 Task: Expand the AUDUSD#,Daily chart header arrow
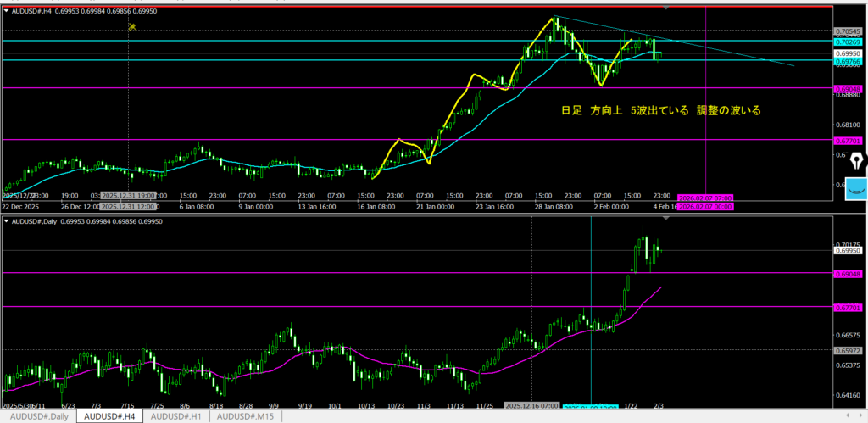pyautogui.click(x=7, y=221)
